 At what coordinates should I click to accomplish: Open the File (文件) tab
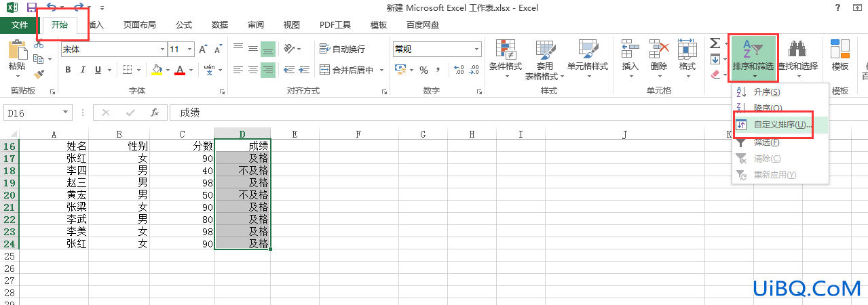point(20,25)
